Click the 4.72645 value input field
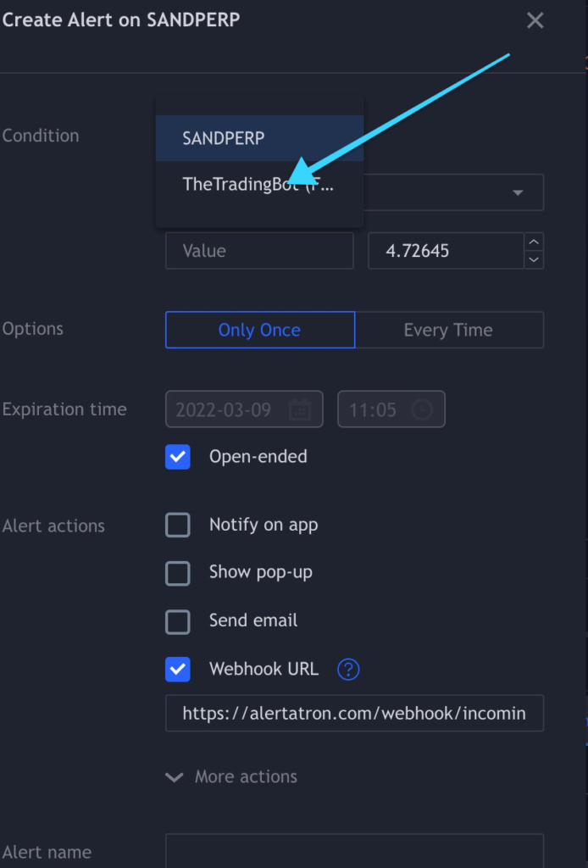The height and width of the screenshot is (868, 588). point(446,251)
